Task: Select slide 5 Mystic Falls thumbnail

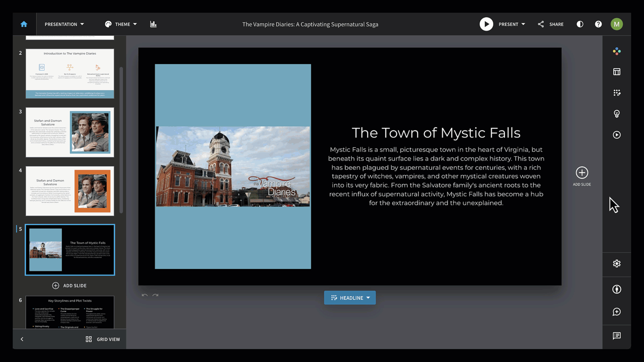Action: tap(70, 250)
